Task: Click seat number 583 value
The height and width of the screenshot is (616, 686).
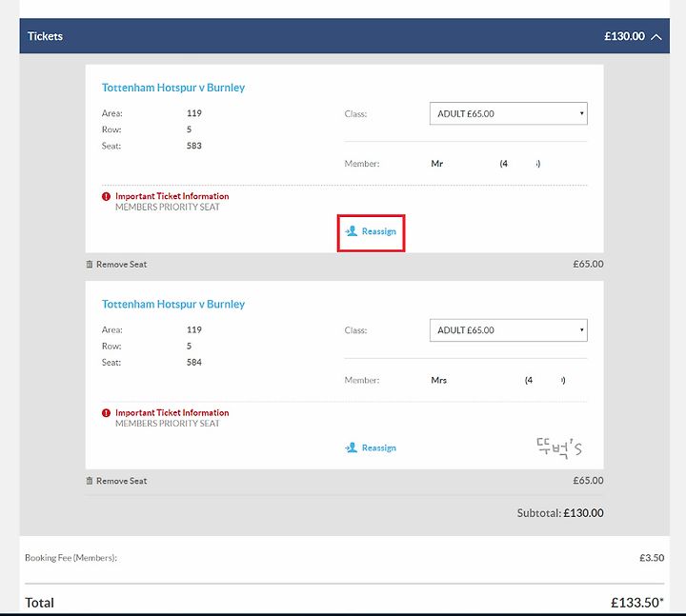Action: click(194, 146)
